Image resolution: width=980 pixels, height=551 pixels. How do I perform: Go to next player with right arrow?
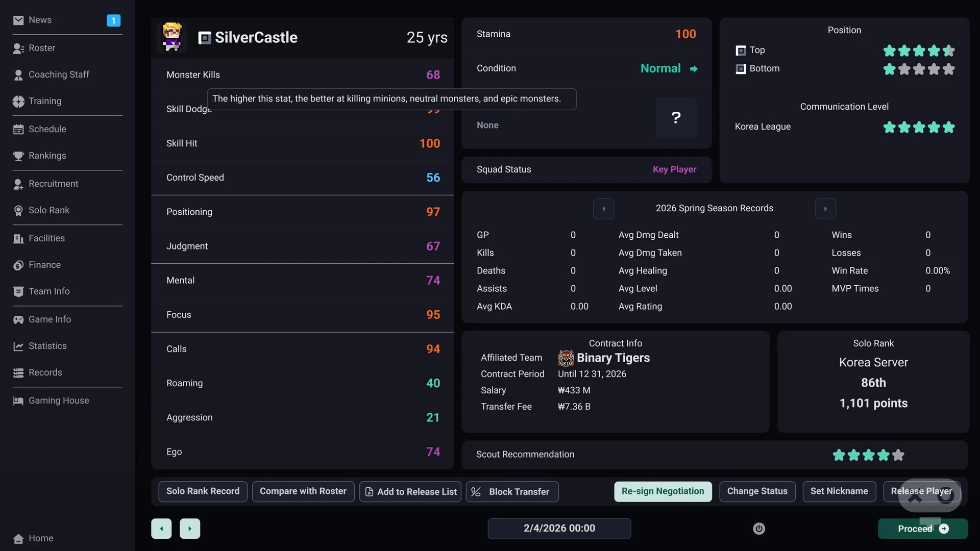coord(190,529)
